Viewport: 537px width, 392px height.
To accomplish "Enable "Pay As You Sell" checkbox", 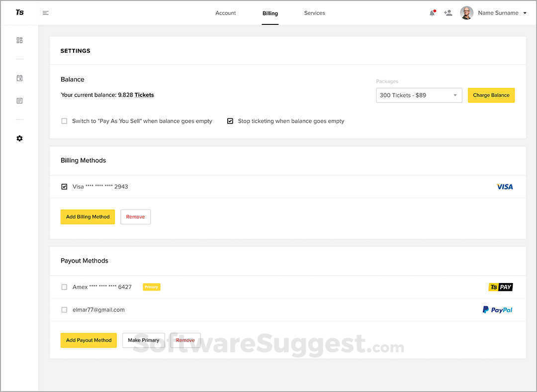I will point(64,121).
